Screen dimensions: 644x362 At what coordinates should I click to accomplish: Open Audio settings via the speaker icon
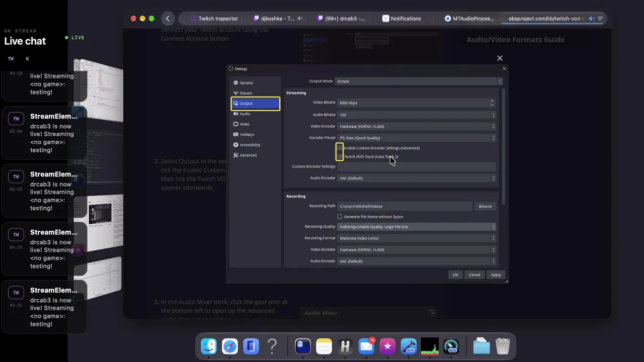click(x=235, y=114)
